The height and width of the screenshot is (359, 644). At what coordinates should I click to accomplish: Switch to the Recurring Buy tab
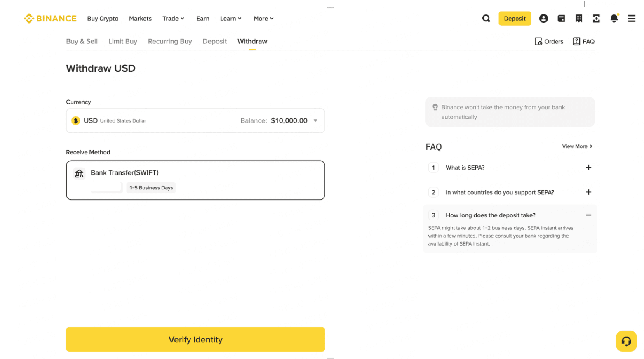170,42
